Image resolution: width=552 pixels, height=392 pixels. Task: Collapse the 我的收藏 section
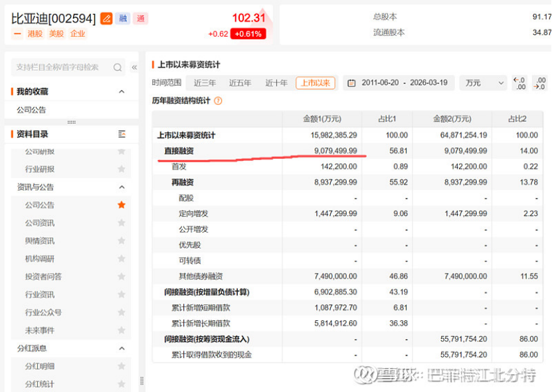click(122, 92)
